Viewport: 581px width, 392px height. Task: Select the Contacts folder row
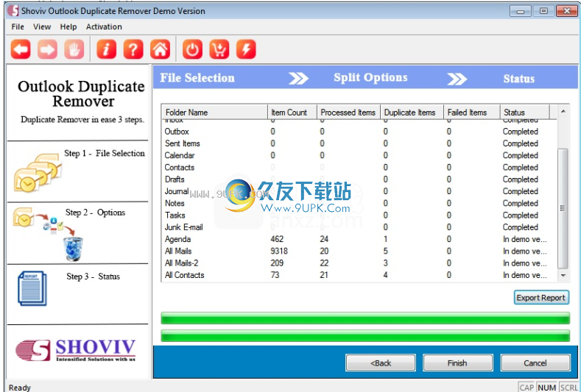(x=359, y=167)
